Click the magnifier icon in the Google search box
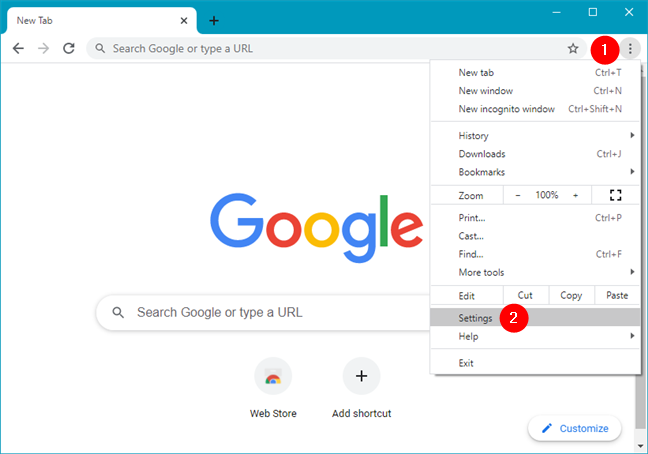The height and width of the screenshot is (454, 648). click(118, 312)
